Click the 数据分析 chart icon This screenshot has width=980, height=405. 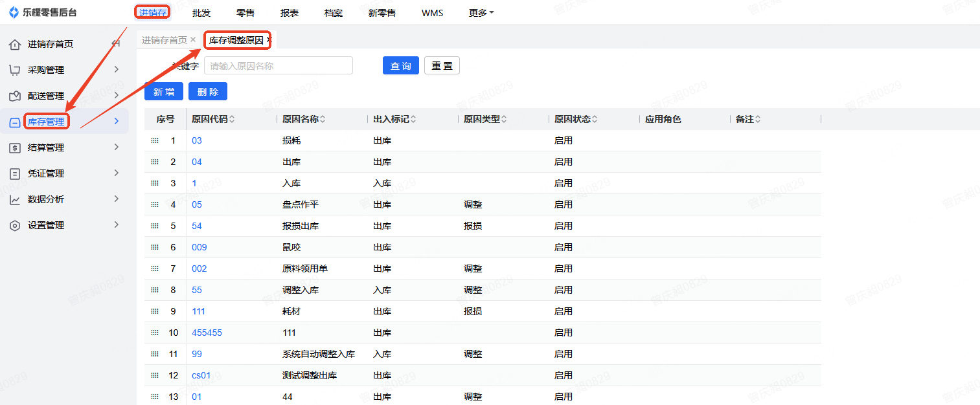click(15, 199)
